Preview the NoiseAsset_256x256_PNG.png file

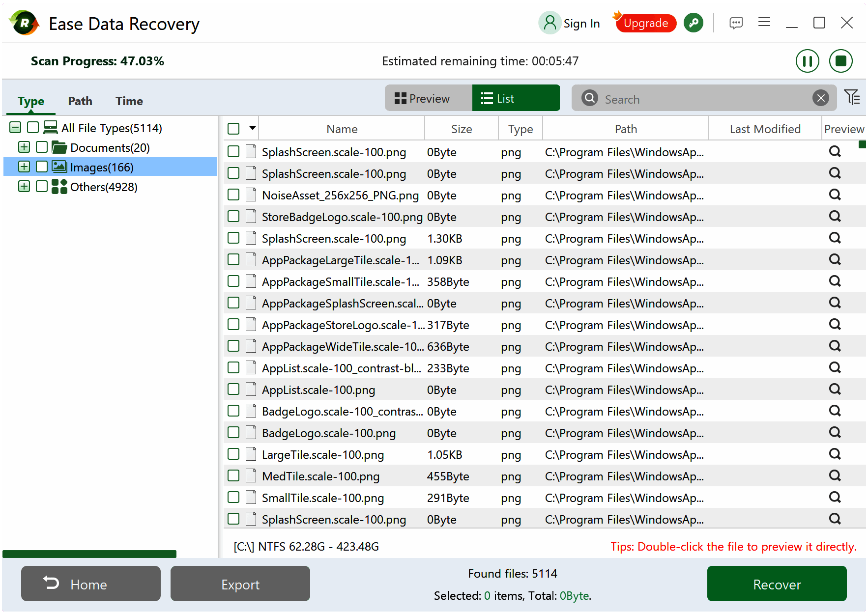point(835,195)
